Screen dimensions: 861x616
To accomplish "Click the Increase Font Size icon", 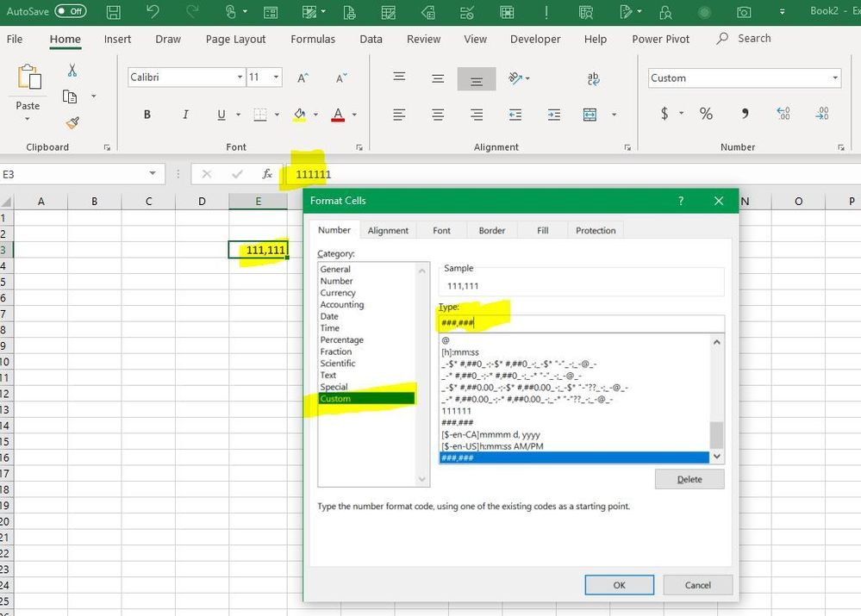I will click(x=303, y=78).
